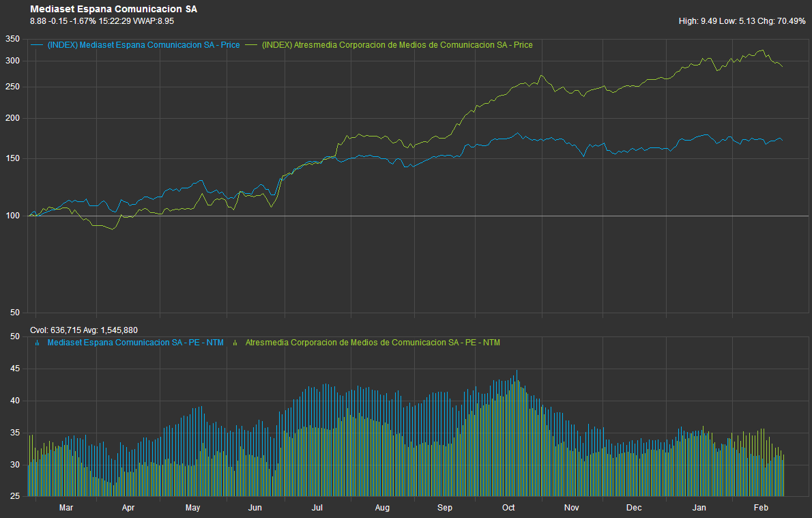The width and height of the screenshot is (812, 518).
Task: Click the green bar icon beside Atresmedia PE - NTM
Action: click(x=235, y=343)
